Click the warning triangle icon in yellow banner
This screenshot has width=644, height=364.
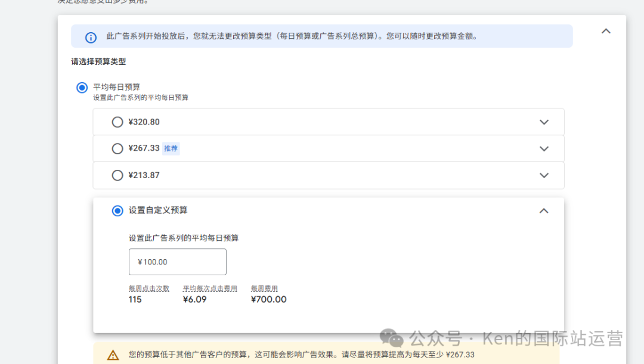[x=113, y=355]
